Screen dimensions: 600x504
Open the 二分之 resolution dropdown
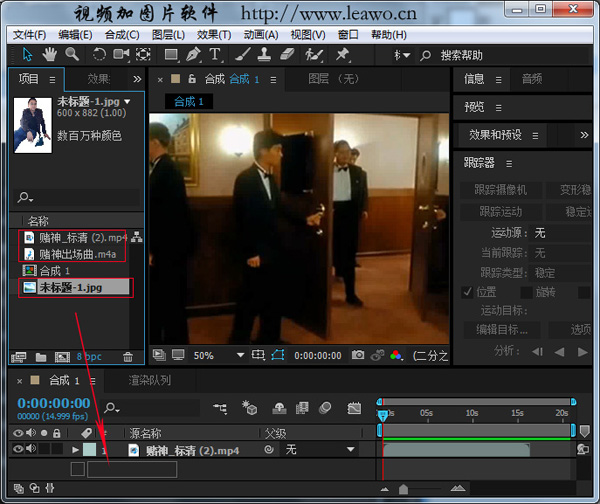[x=430, y=356]
